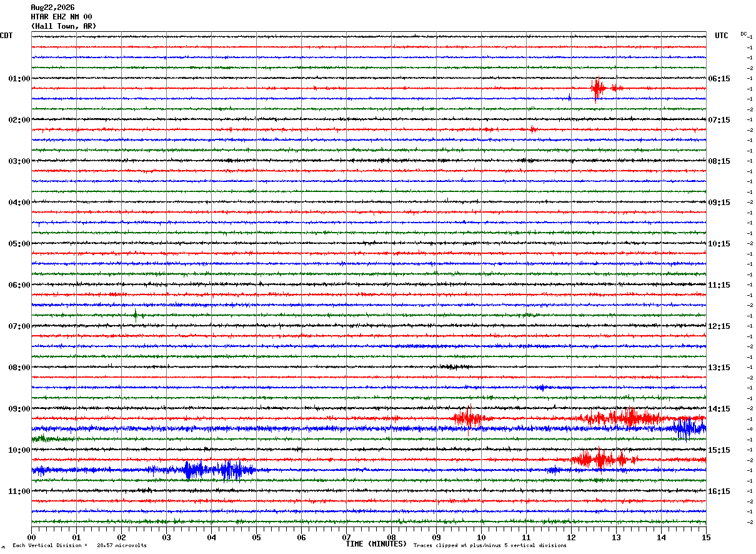Click the Hall Town, AR location text
This screenshot has width=756, height=554.
pos(64,26)
